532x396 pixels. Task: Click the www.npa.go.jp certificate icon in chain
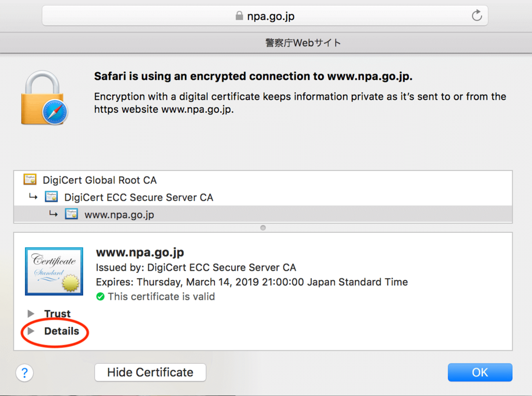click(71, 214)
